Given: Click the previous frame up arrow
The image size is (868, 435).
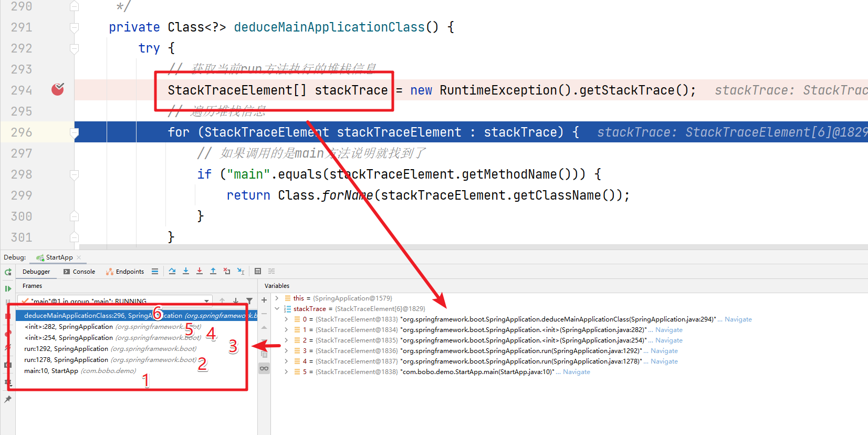Looking at the screenshot, I should [x=222, y=301].
